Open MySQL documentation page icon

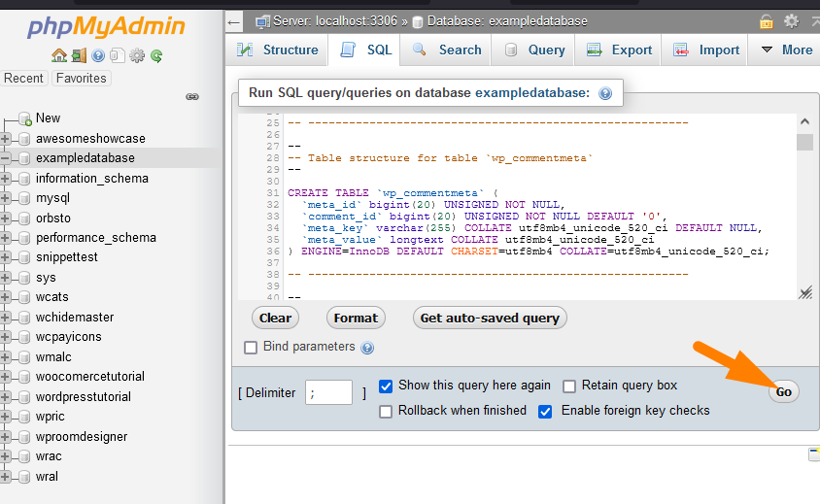tap(118, 55)
